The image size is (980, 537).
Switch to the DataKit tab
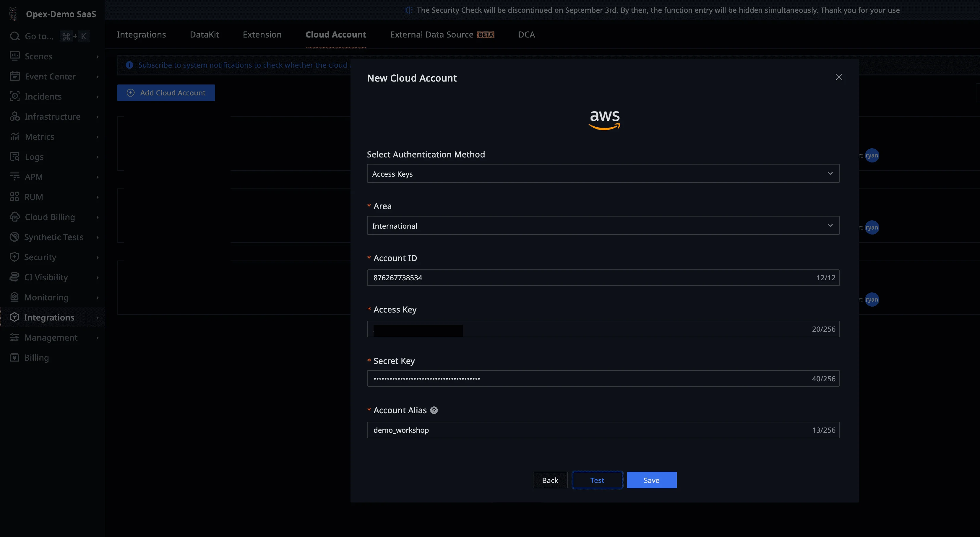(204, 35)
